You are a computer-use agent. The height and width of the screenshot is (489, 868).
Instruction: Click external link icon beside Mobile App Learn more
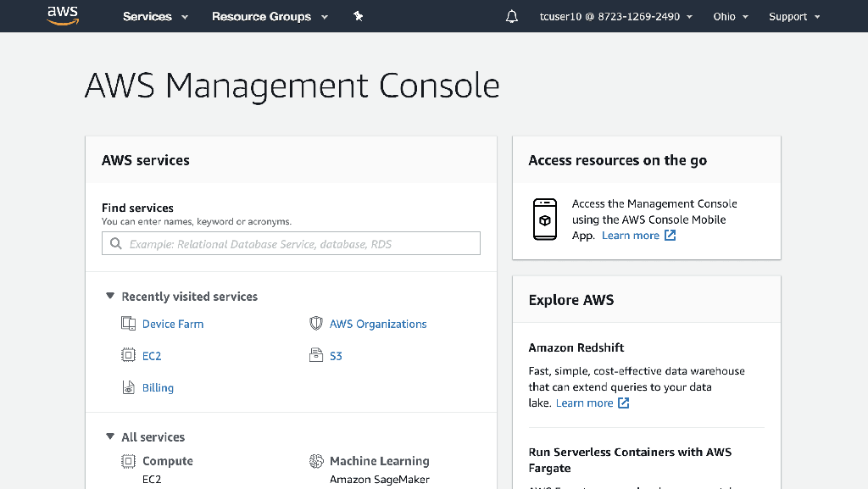point(670,235)
